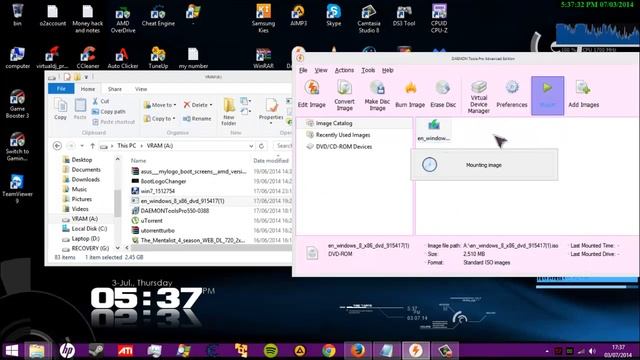Click Explorer up-one-level arrow

(93, 146)
